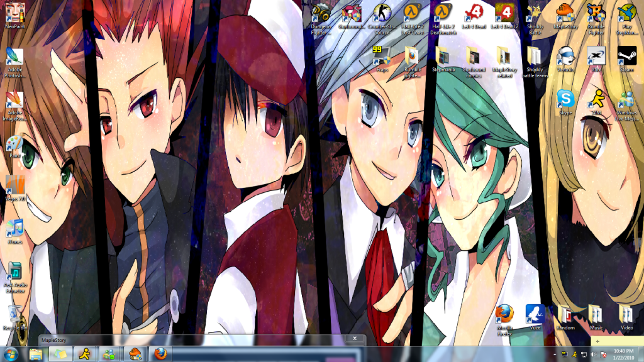Open the Music folder

596,317
